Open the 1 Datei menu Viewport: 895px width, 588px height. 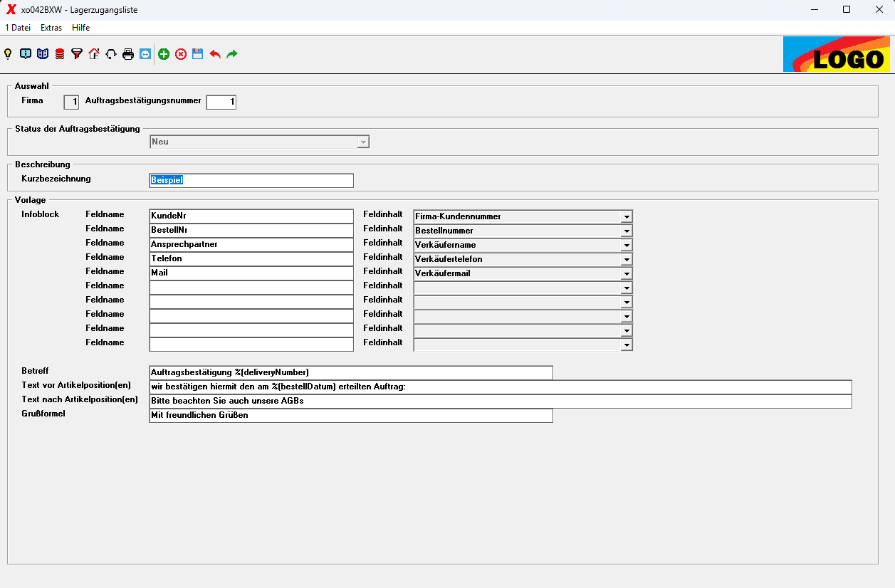[x=18, y=28]
